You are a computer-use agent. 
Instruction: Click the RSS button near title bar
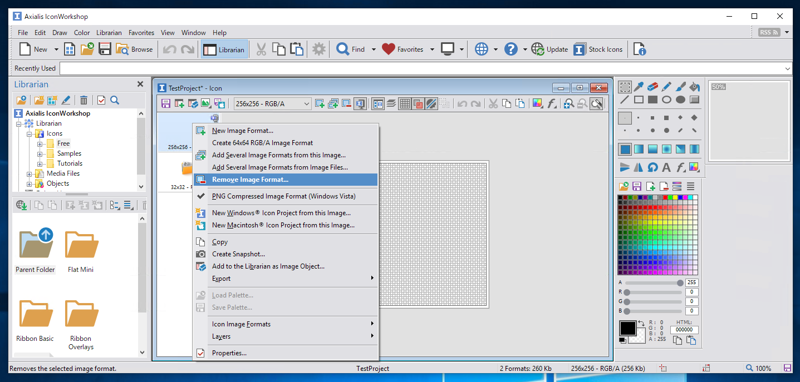[x=769, y=33]
